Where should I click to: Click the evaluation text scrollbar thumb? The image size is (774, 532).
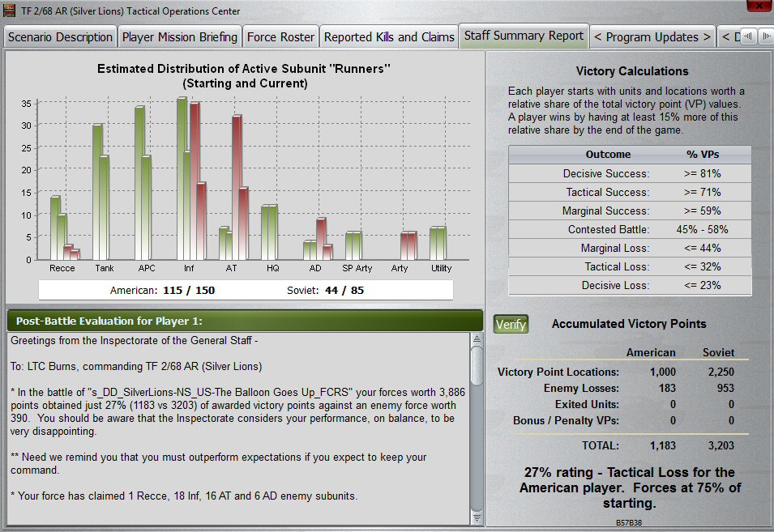(x=477, y=365)
